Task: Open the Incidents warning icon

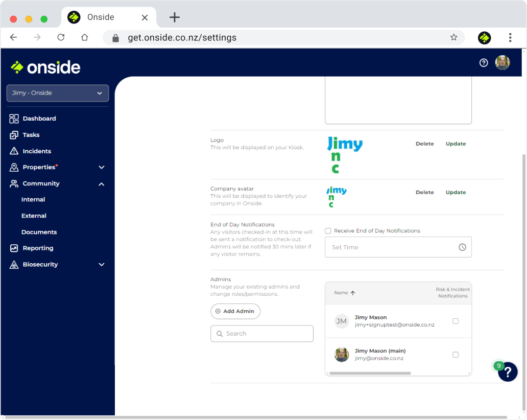Action: [x=13, y=151]
